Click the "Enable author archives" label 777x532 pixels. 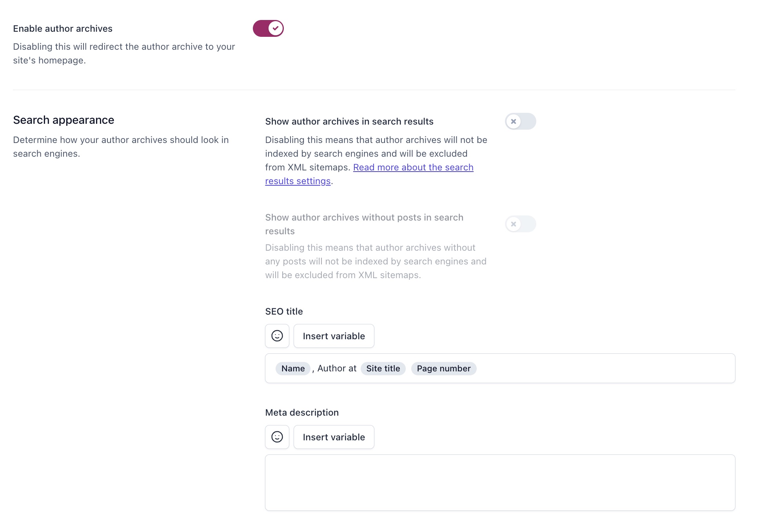[x=63, y=28]
